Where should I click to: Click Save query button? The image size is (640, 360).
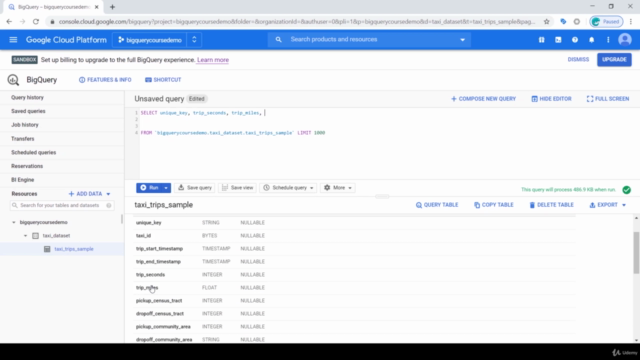coord(195,188)
